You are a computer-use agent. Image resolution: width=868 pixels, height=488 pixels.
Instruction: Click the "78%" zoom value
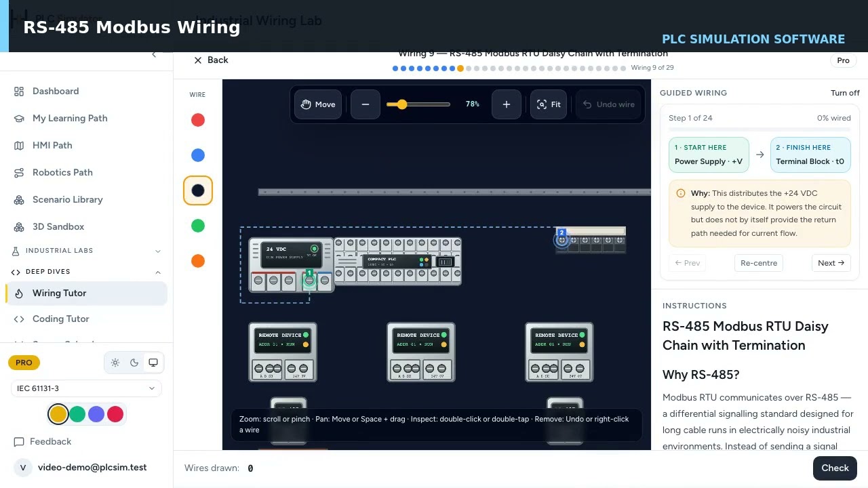coord(473,104)
